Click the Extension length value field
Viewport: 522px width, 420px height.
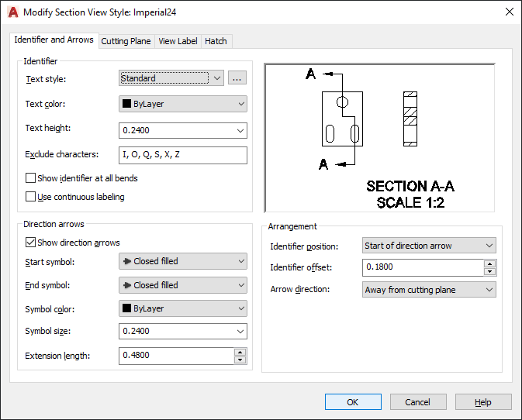coord(176,356)
